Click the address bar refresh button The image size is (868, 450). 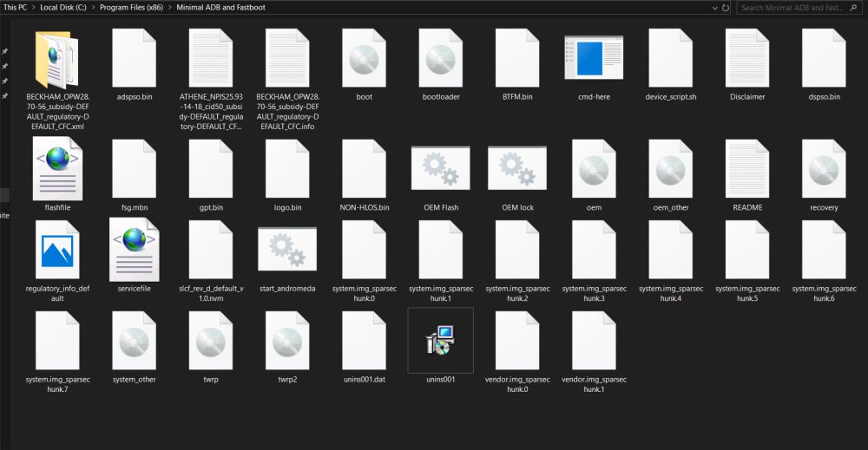(725, 8)
